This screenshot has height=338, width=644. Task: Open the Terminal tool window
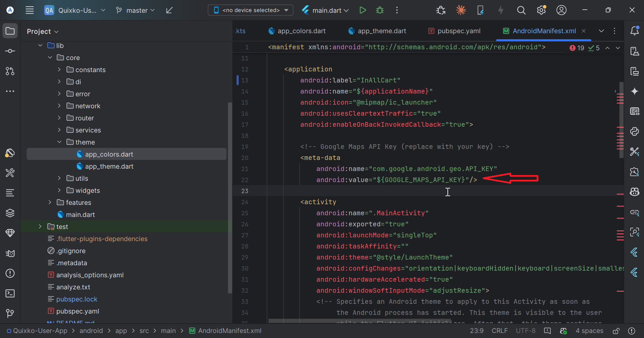(10, 293)
